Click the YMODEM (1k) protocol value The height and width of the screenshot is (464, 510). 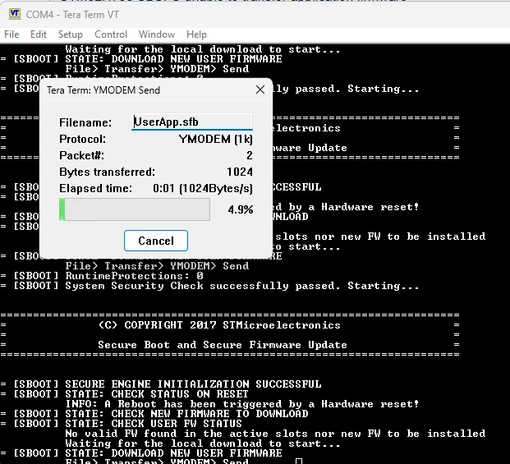click(x=216, y=139)
